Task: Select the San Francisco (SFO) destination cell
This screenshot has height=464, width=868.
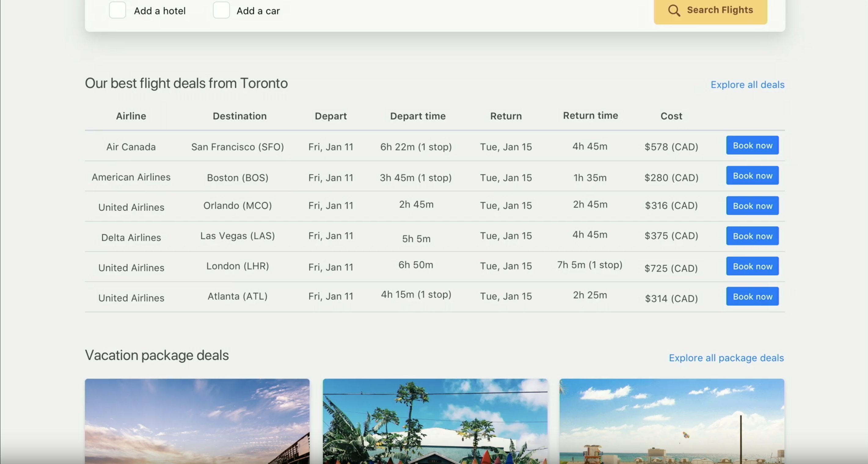Action: coord(238,147)
